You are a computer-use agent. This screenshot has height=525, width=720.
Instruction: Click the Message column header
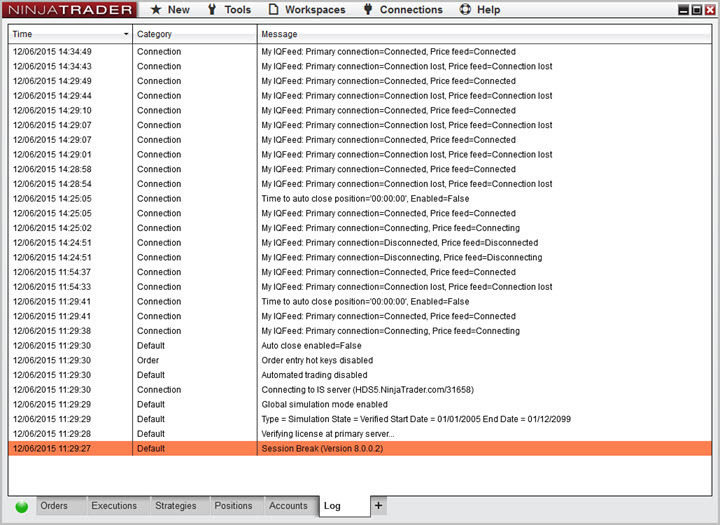pos(484,34)
